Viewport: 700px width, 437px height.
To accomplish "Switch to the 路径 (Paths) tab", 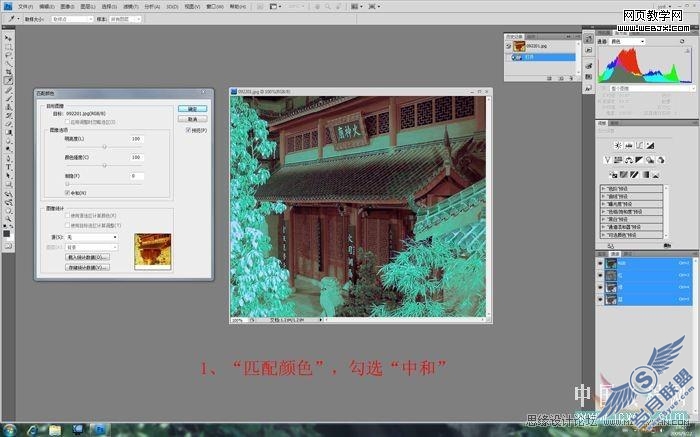I will pyautogui.click(x=628, y=254).
